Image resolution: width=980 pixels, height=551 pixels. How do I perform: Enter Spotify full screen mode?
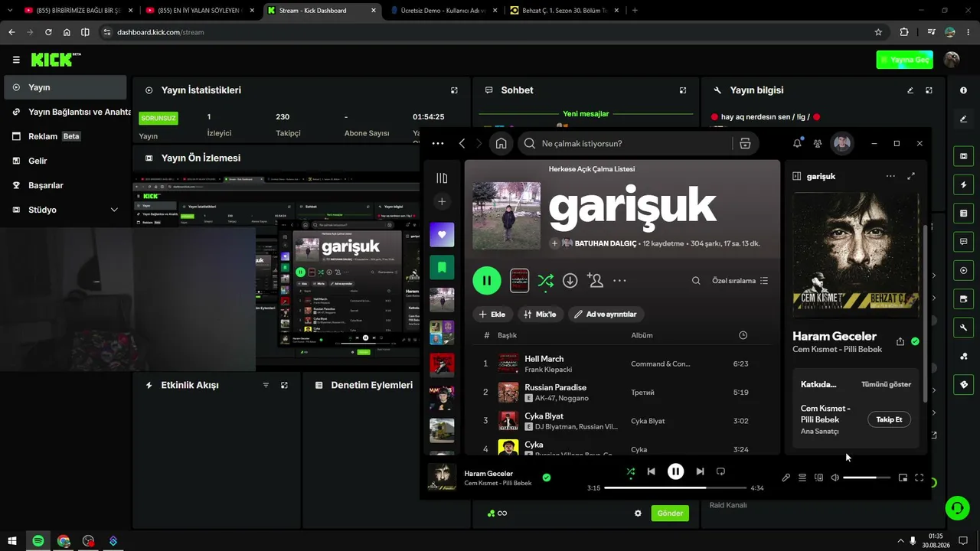pyautogui.click(x=920, y=478)
